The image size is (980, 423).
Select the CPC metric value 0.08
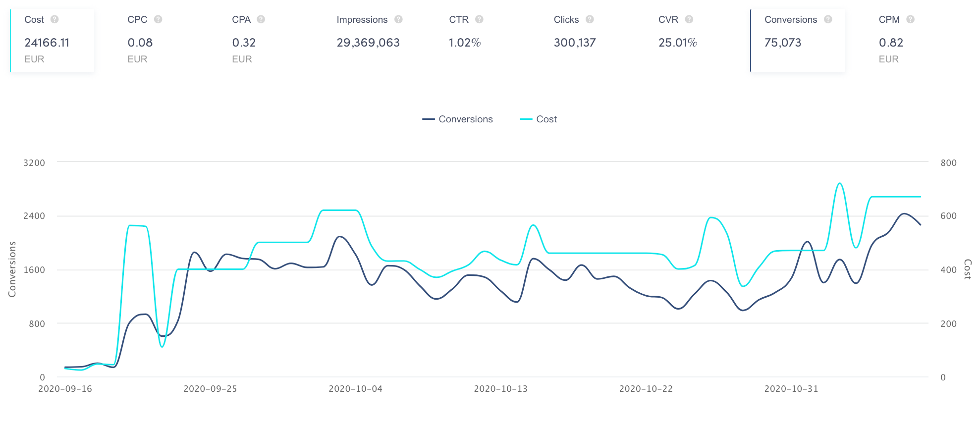pos(140,43)
